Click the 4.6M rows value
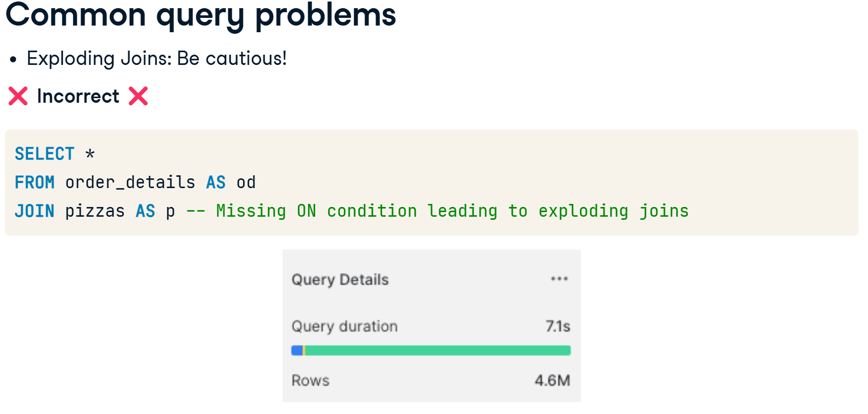The height and width of the screenshot is (414, 868). [x=552, y=380]
